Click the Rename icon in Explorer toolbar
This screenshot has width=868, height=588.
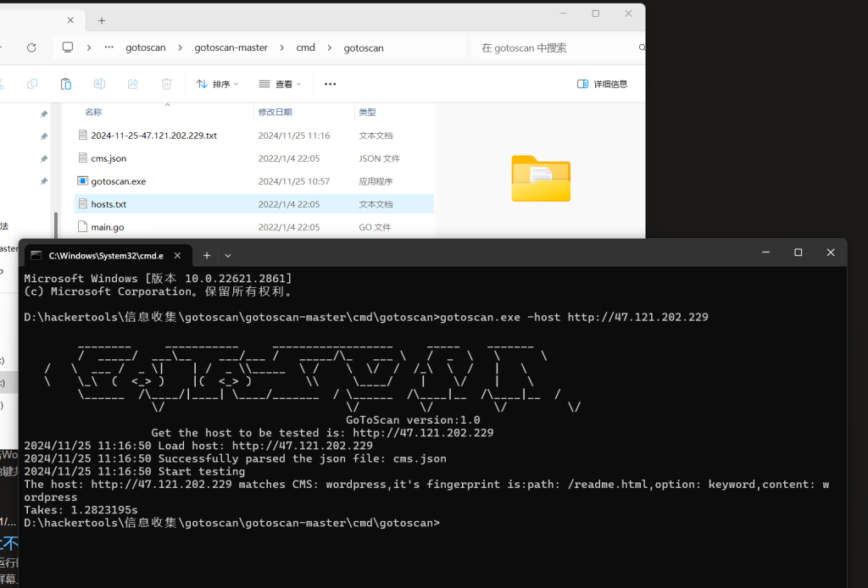coord(99,84)
